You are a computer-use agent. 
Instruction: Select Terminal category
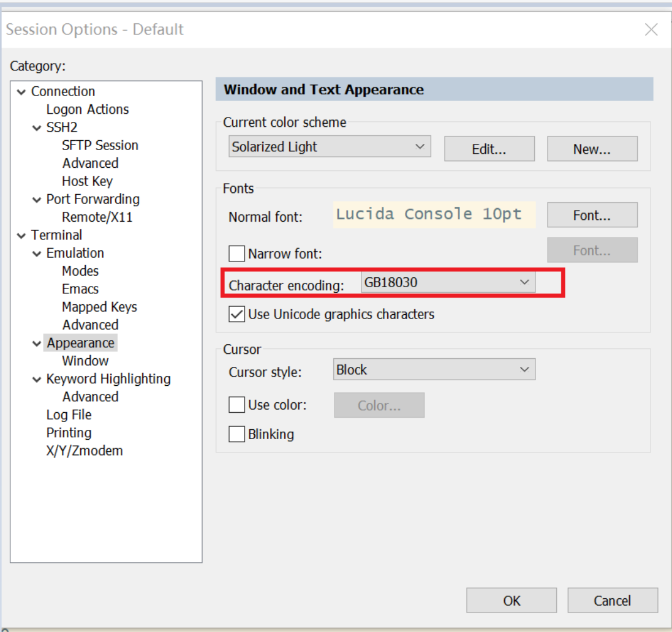coord(56,235)
